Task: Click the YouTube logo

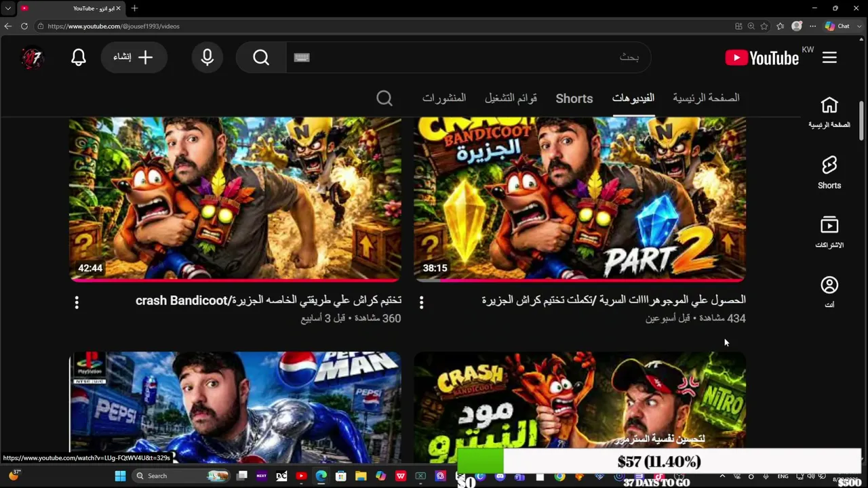Action: pyautogui.click(x=762, y=58)
